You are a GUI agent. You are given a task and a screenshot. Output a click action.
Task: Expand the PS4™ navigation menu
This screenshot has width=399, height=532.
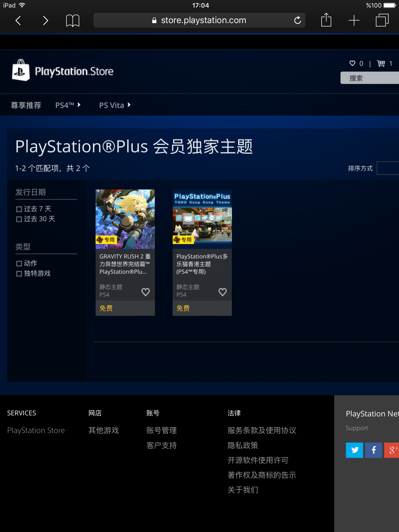(x=68, y=105)
